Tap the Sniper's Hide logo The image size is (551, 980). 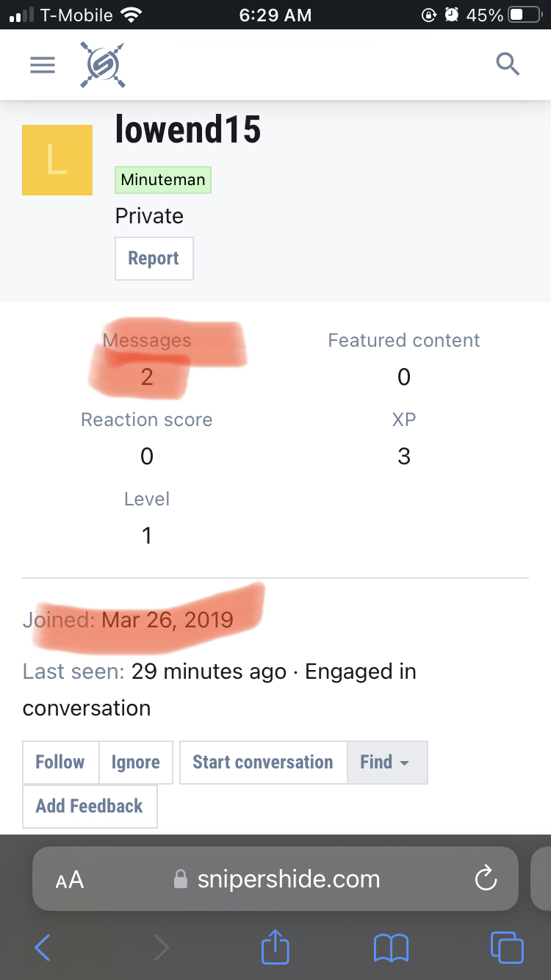(102, 65)
